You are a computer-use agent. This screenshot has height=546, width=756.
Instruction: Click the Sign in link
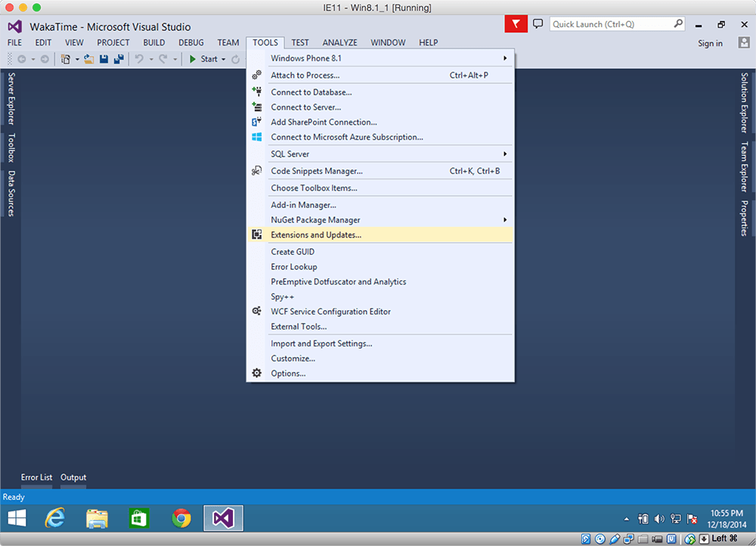point(710,43)
